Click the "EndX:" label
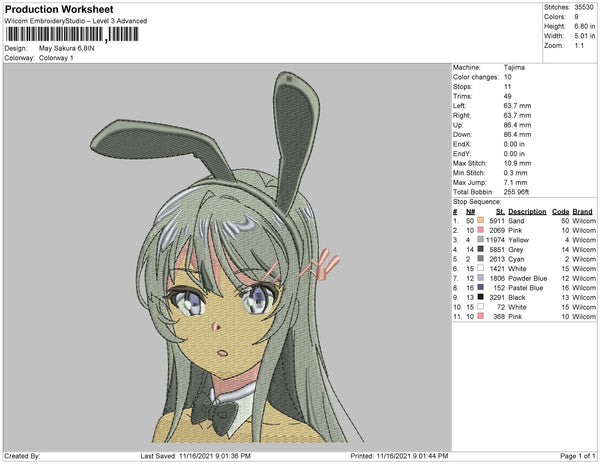 pos(462,144)
